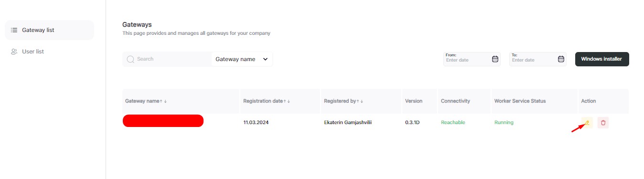This screenshot has height=179, width=644.
Task: Click the red delete trash icon
Action: pos(603,123)
